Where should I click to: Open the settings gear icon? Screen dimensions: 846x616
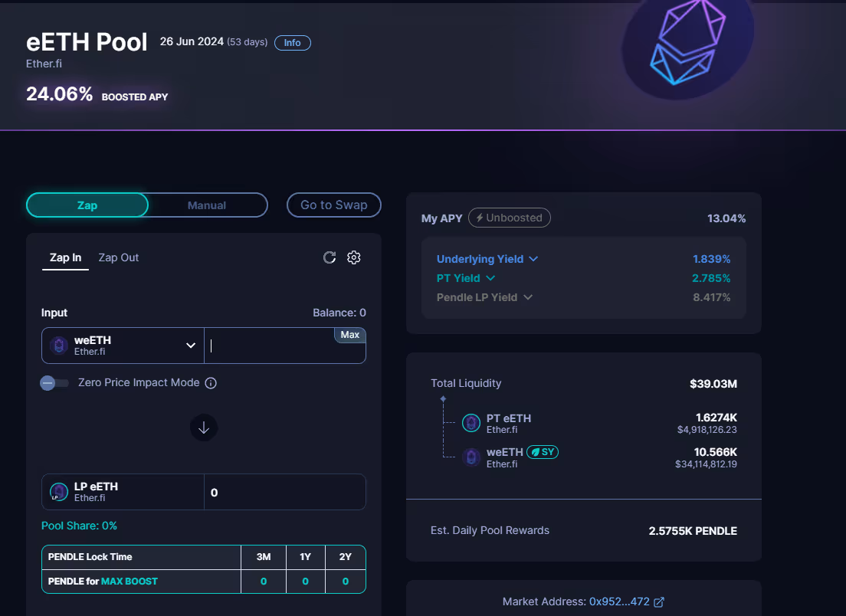click(354, 257)
